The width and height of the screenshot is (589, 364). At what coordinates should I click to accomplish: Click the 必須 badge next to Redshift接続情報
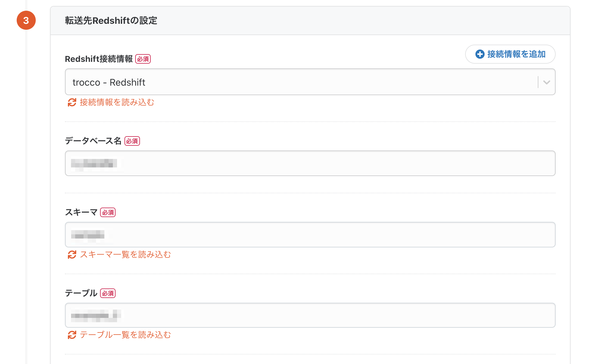(143, 59)
